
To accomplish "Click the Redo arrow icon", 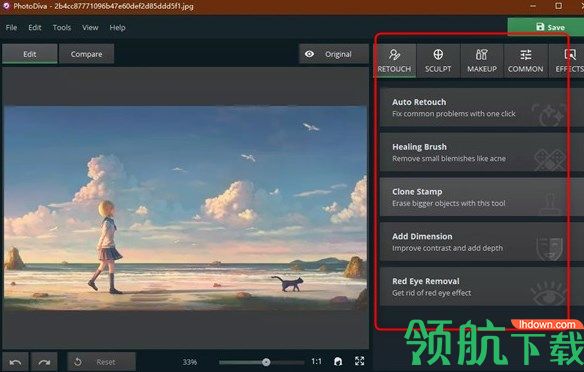I will [44, 362].
